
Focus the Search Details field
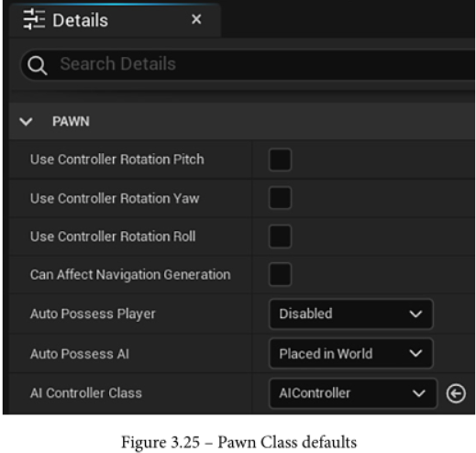pyautogui.click(x=248, y=65)
